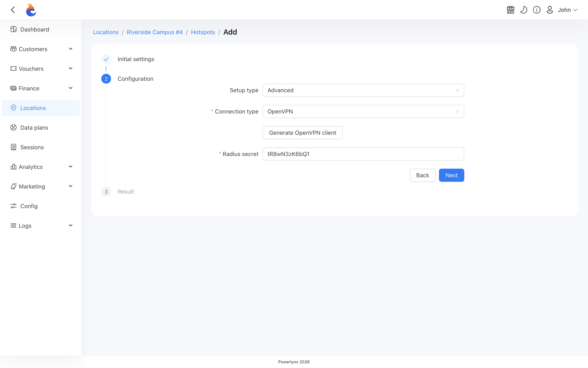Click the Finance money icon
The width and height of the screenshot is (588, 368).
pos(13,88)
